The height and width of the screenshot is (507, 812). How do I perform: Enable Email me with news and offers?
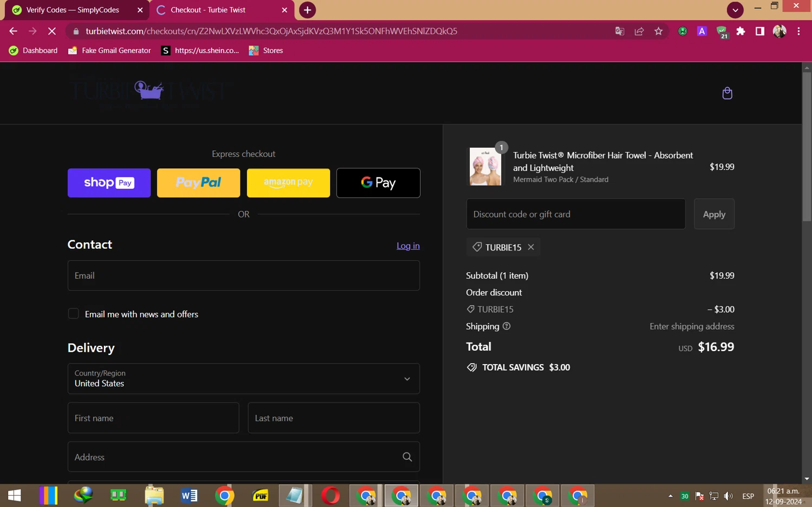[x=74, y=314]
